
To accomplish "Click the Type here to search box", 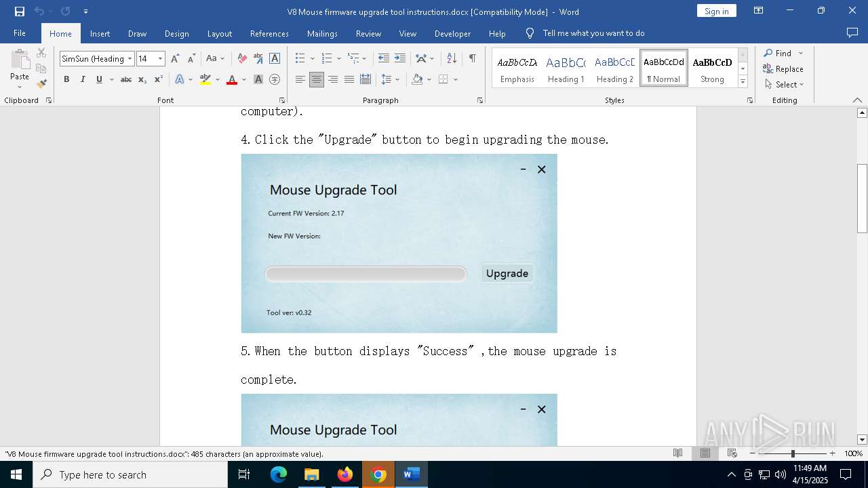I will (130, 474).
